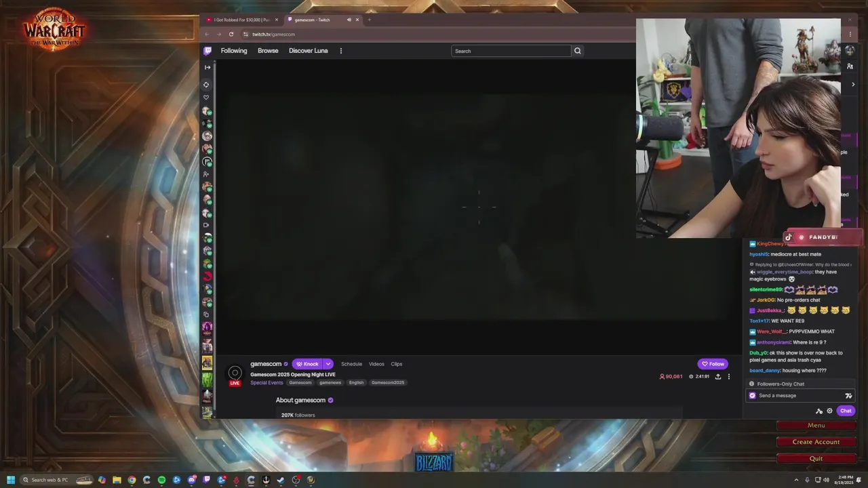Click the gamescom channel name heading

pyautogui.click(x=266, y=364)
